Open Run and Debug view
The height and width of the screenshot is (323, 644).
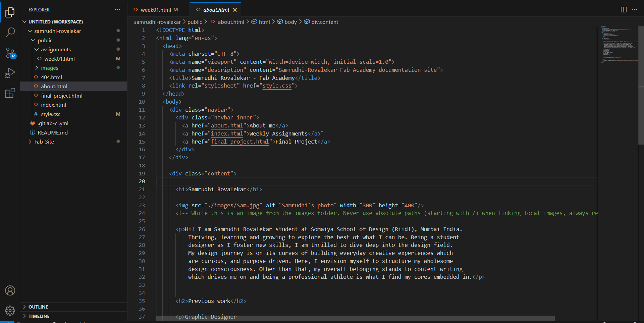tap(10, 73)
